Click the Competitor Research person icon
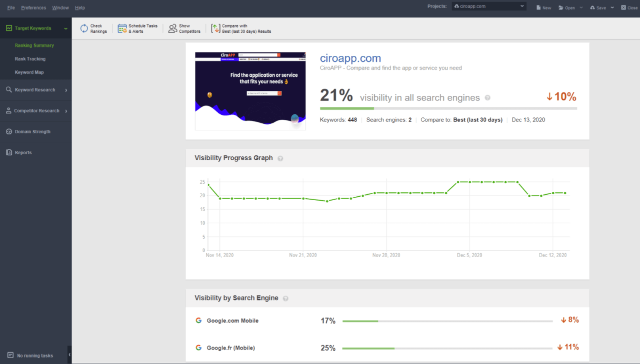 tap(8, 111)
